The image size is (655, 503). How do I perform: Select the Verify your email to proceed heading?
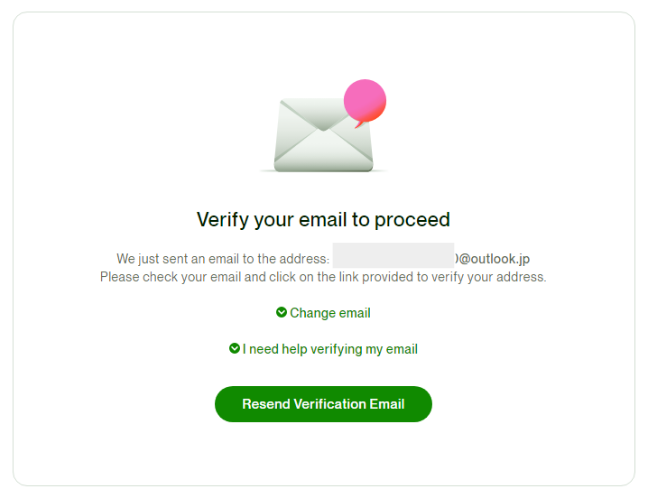pyautogui.click(x=323, y=220)
